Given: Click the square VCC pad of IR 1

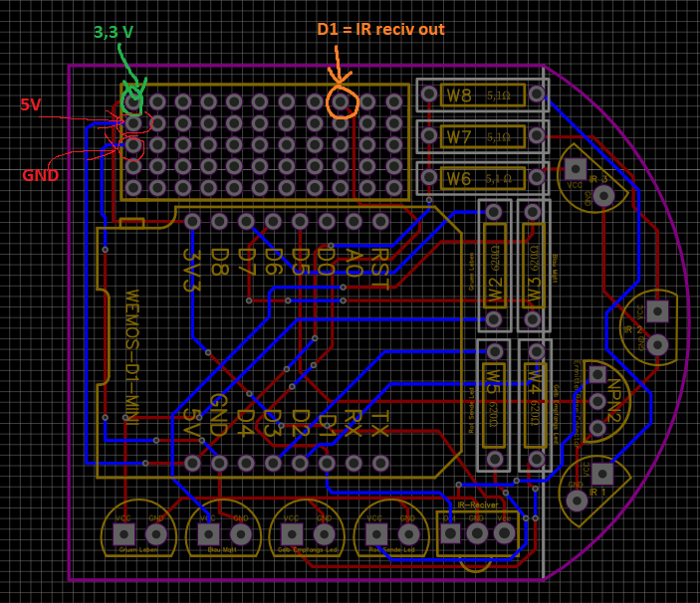Looking at the screenshot, I should tap(602, 474).
